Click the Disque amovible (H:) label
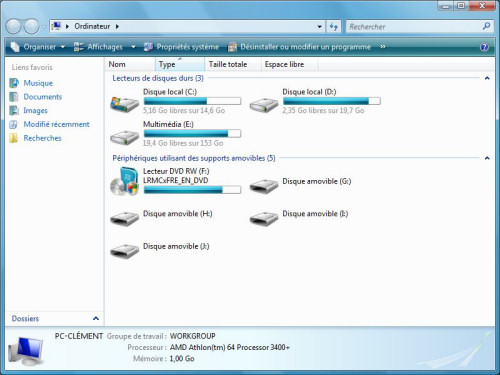 click(x=177, y=213)
